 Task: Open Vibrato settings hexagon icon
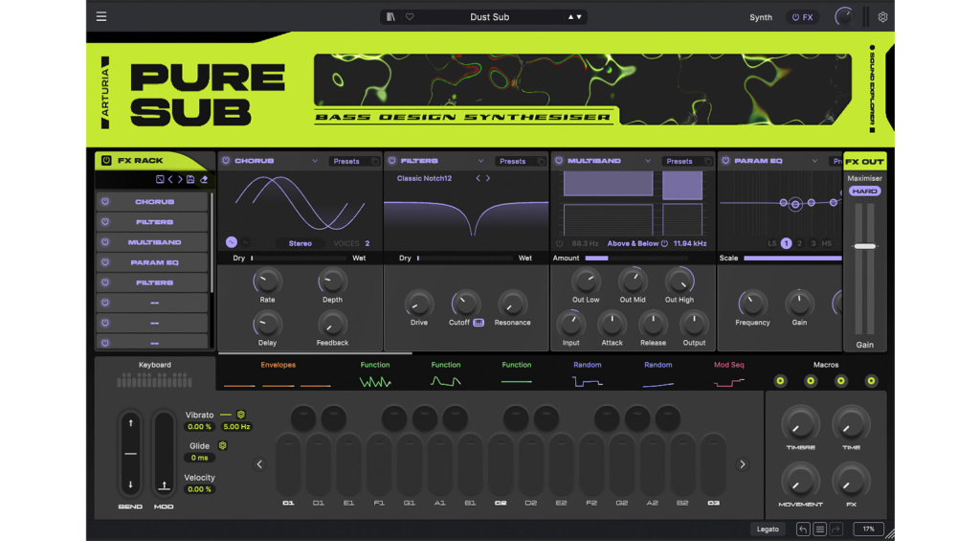point(240,415)
